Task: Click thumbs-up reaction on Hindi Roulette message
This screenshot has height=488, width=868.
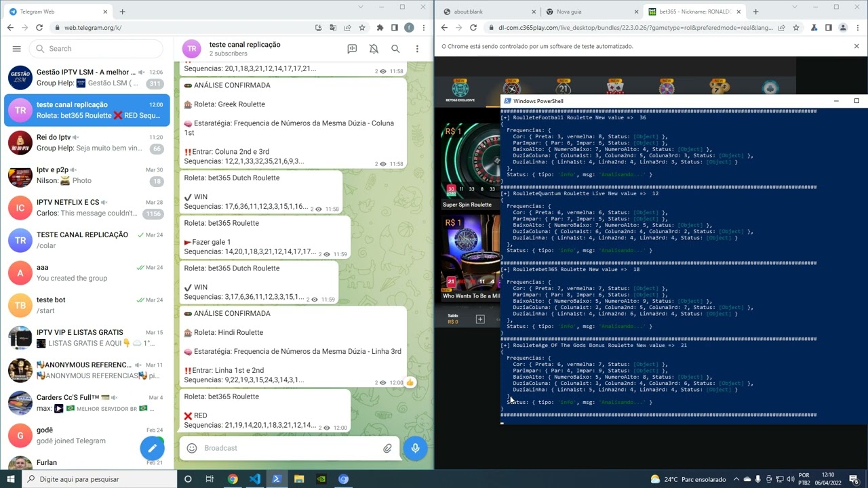Action: tap(410, 382)
